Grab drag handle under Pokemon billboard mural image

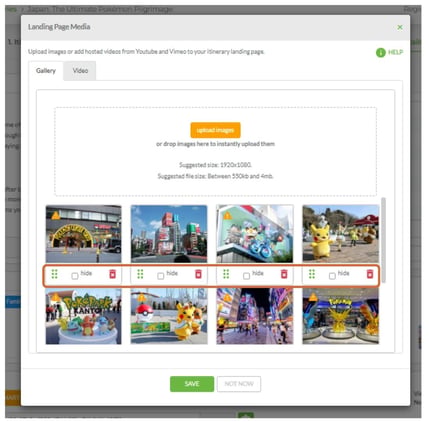pos(226,274)
